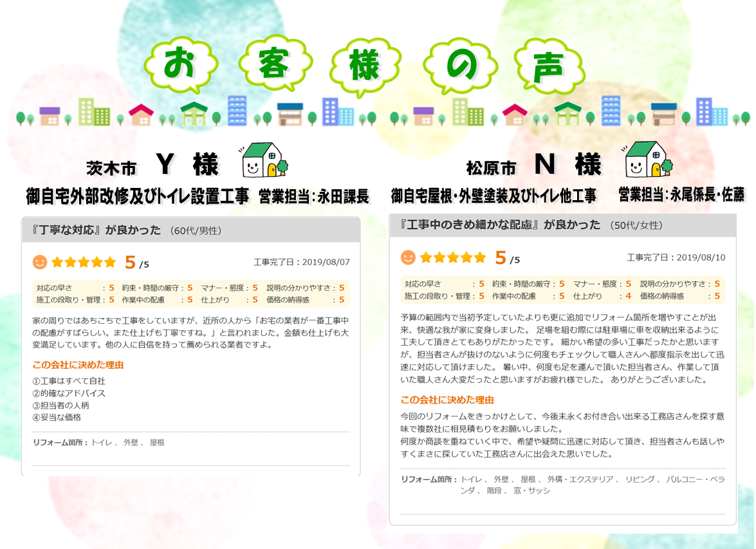756x549 pixels.
Task: Click '工事完了日:2019/08/07' date
Action: pyautogui.click(x=302, y=262)
